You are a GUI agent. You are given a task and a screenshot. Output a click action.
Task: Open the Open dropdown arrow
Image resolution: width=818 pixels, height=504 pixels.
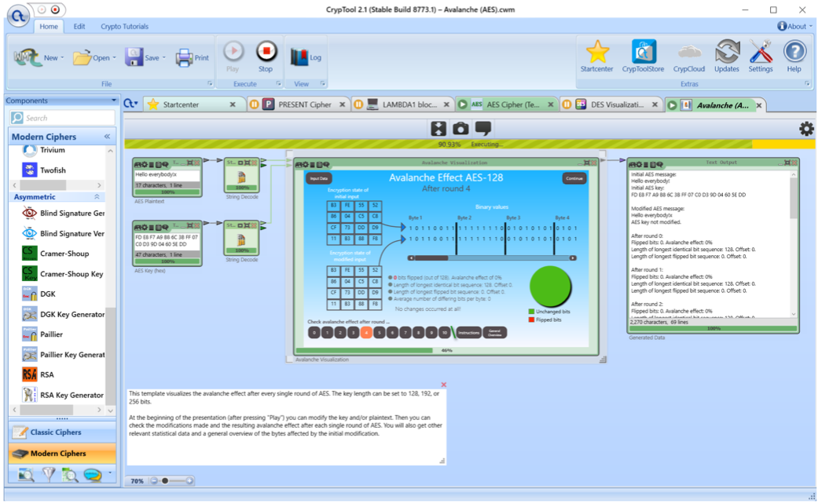(114, 58)
